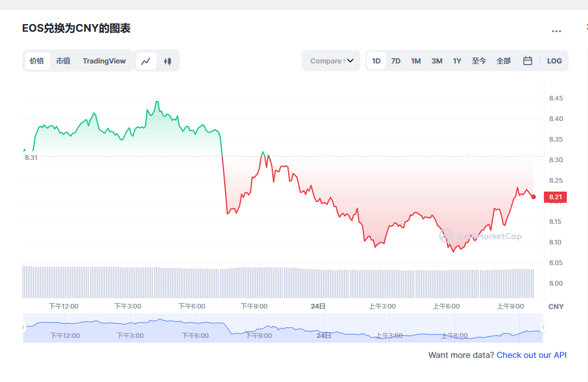
Task: Select the 全部 time range button
Action: tap(503, 61)
